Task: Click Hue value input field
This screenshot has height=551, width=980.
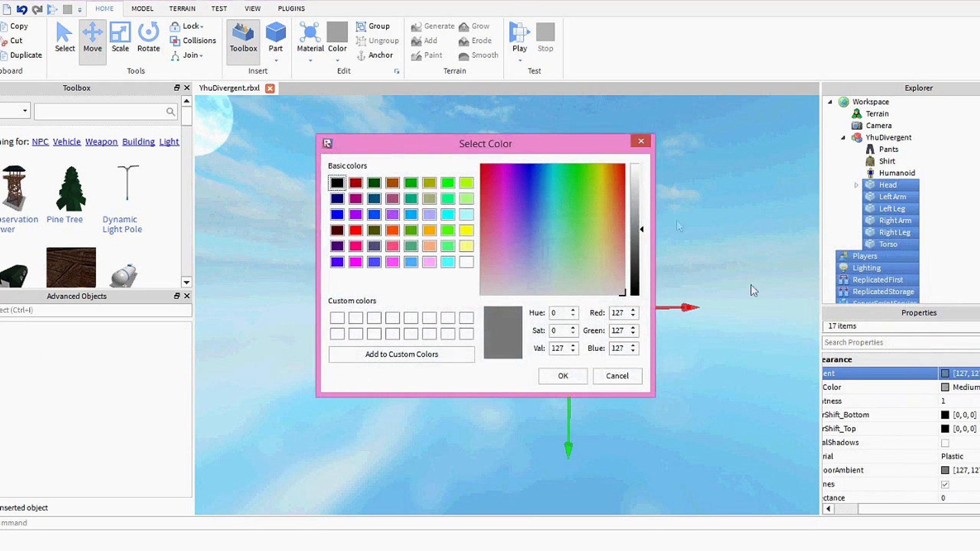Action: click(559, 312)
